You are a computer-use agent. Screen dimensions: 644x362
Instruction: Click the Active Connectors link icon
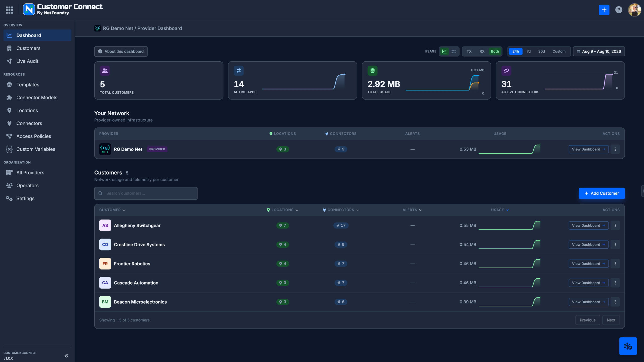(506, 71)
